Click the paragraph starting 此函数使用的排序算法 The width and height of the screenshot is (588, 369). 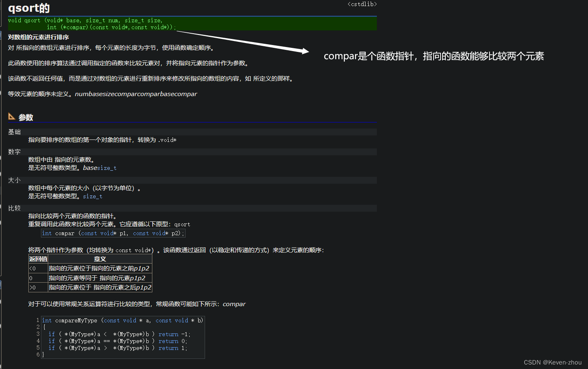pyautogui.click(x=128, y=63)
